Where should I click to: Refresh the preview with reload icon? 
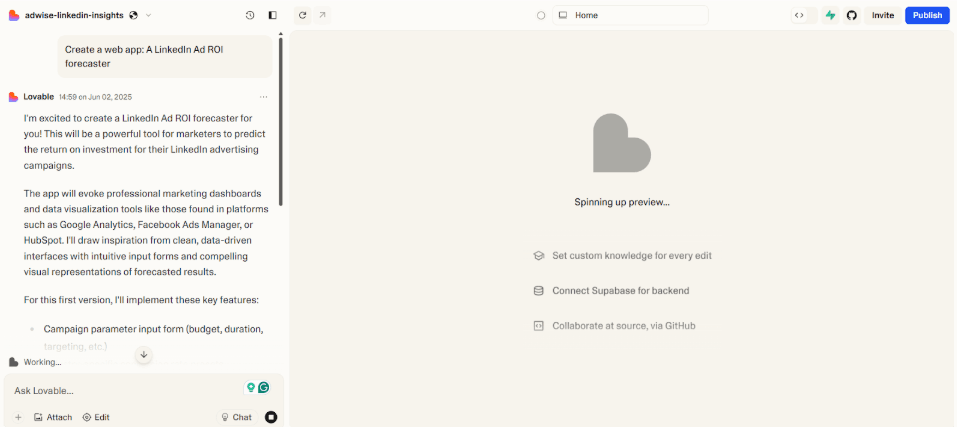pos(302,15)
